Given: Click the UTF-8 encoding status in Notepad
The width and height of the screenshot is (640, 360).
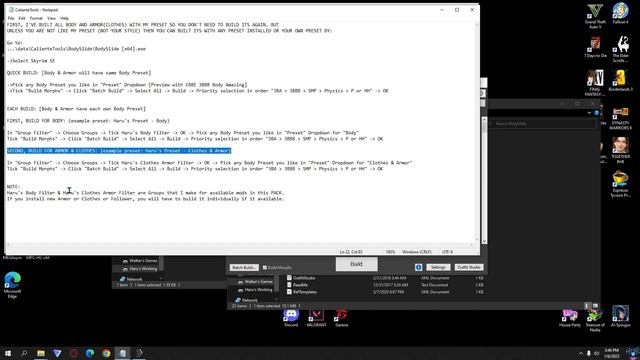Looking at the screenshot, I should coord(447,252).
